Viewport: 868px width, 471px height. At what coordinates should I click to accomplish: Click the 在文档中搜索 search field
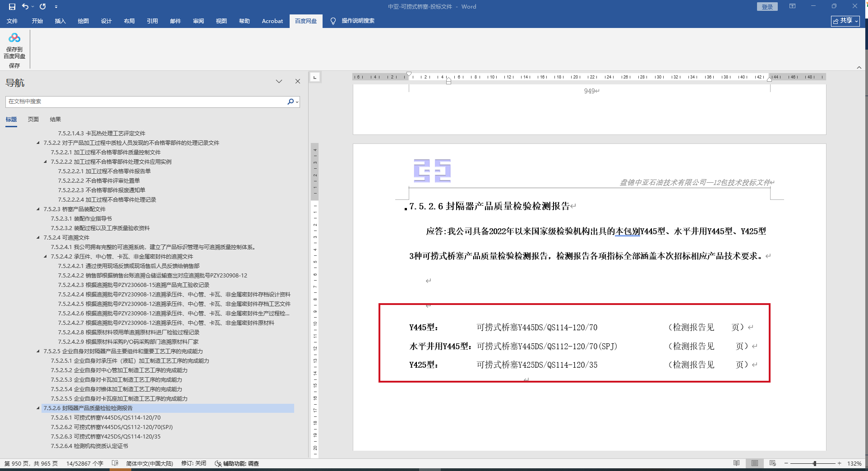click(x=146, y=102)
